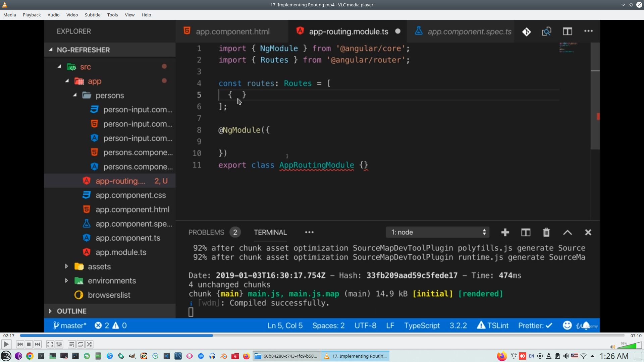Viewport: 644px width, 362px height.
Task: Stop the video playback
Action: point(29,344)
